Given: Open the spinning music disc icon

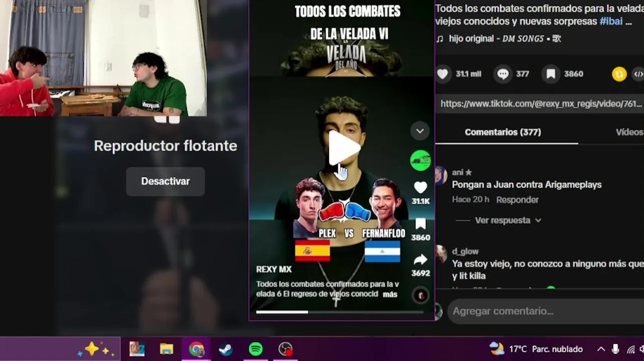Looking at the screenshot, I should pyautogui.click(x=421, y=295).
